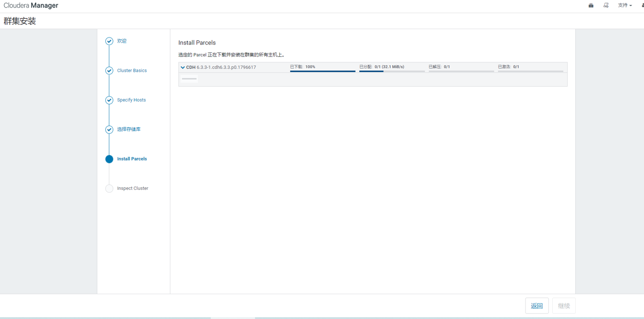Select the Install Parcels step
Image resolution: width=644 pixels, height=319 pixels.
click(132, 159)
